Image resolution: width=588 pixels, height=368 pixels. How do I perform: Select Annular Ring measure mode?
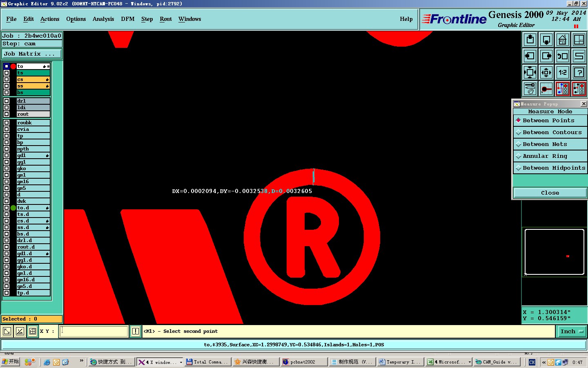coord(550,156)
